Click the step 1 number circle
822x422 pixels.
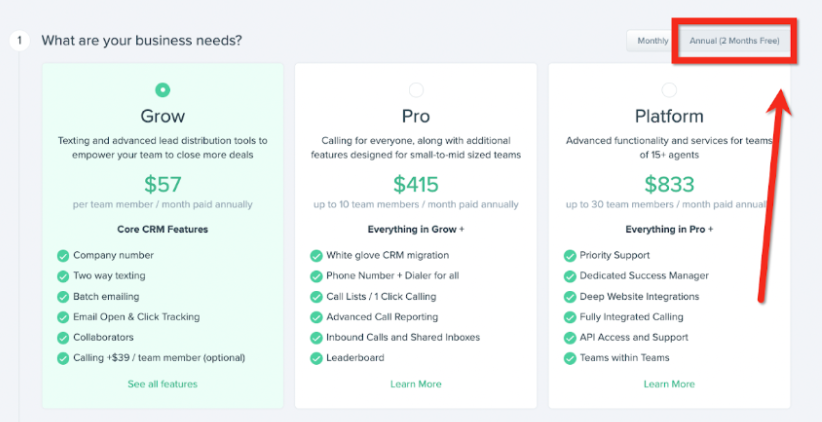point(18,41)
